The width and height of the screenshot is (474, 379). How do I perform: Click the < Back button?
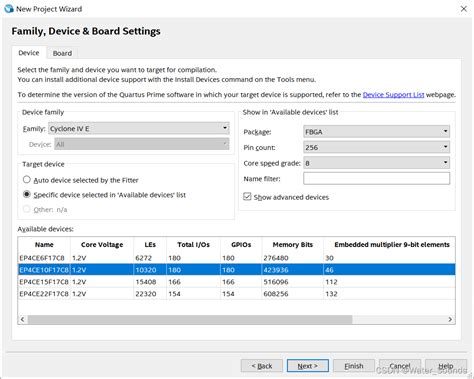(262, 366)
